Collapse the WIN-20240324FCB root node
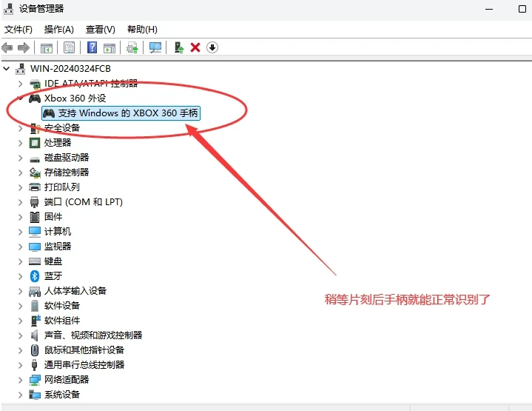This screenshot has width=532, height=411. (6, 69)
